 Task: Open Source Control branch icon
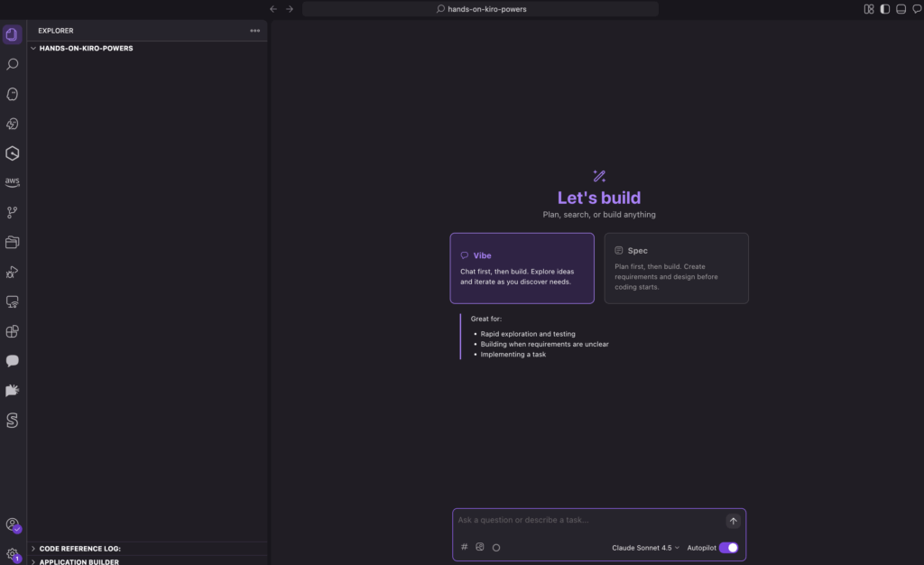(x=13, y=212)
